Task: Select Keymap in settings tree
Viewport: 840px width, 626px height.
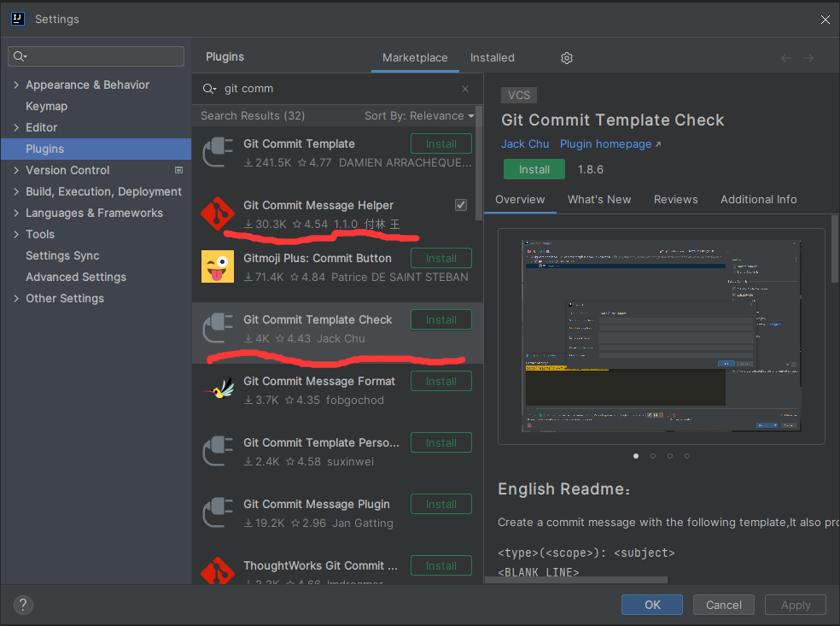Action: click(x=47, y=106)
